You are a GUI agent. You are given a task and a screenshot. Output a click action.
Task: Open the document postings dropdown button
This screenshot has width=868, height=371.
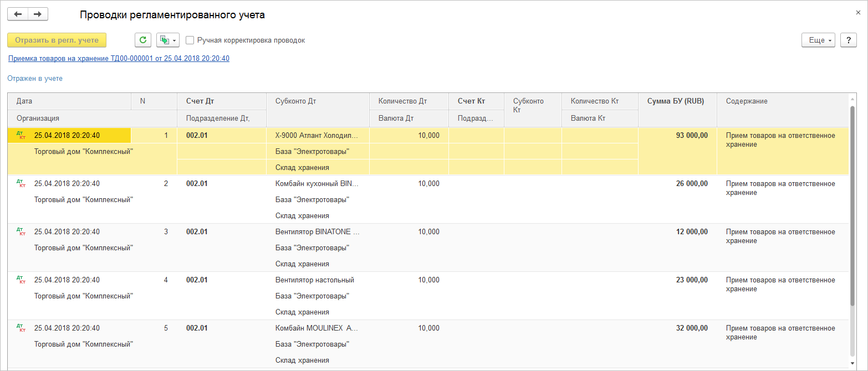tap(169, 40)
